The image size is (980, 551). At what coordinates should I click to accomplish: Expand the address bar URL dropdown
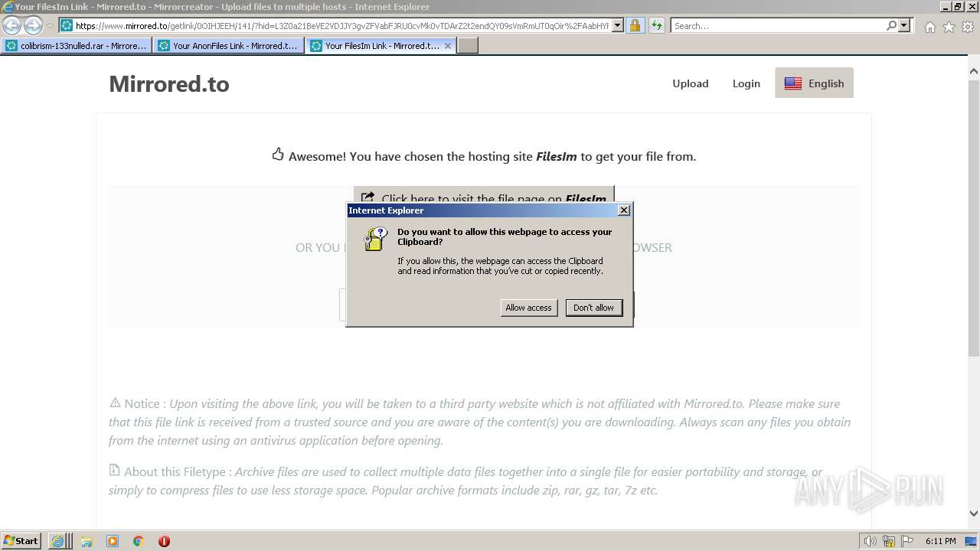[618, 25]
